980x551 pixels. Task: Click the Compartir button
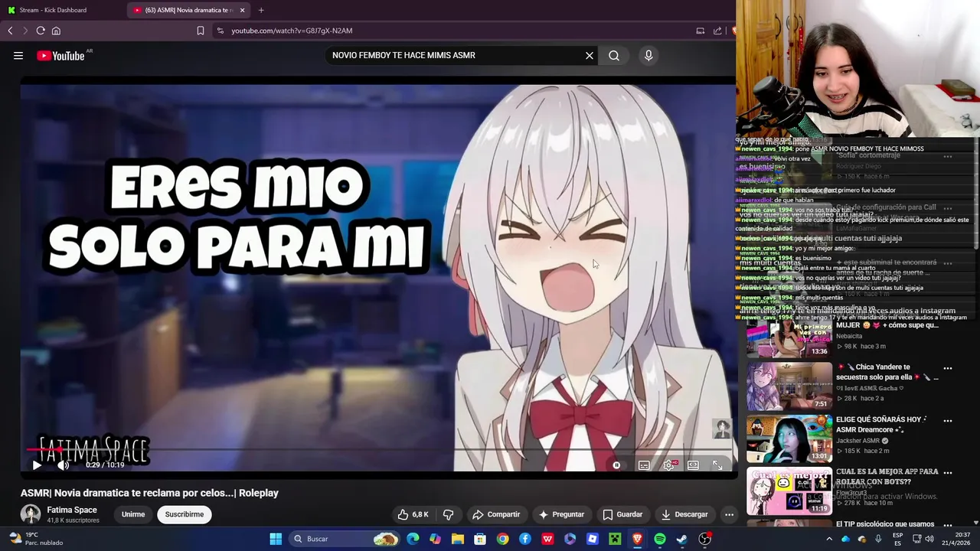click(x=496, y=514)
